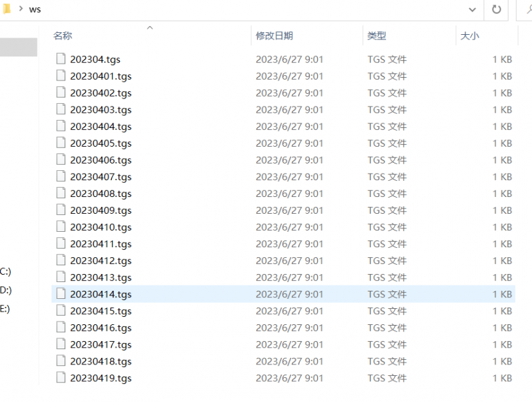The width and height of the screenshot is (532, 402).
Task: Select the C: drive in navigation pane
Action: tap(5, 271)
